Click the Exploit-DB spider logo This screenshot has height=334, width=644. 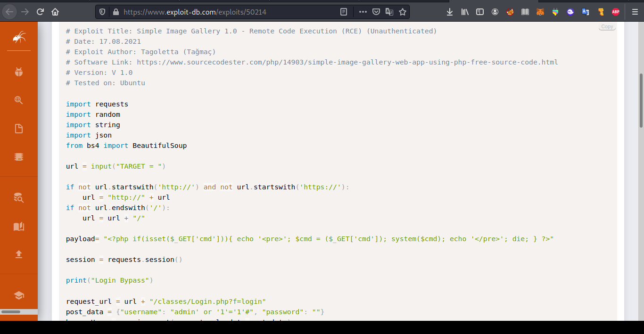pyautogui.click(x=19, y=37)
